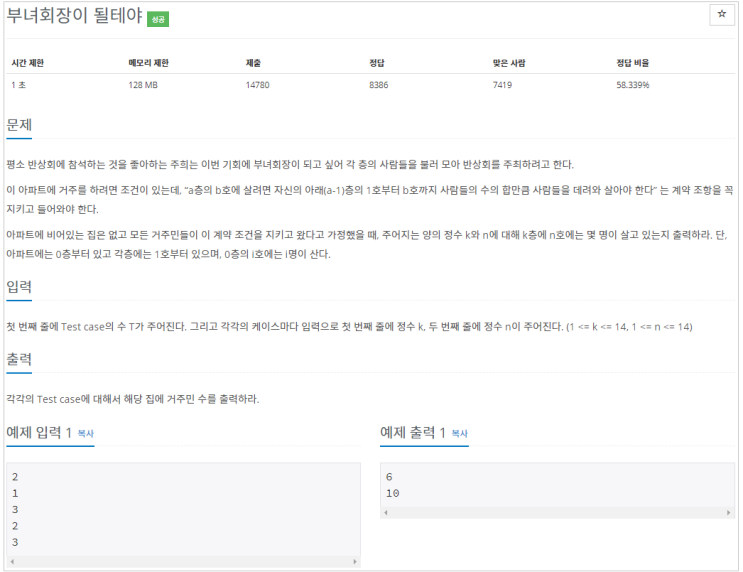Click the paragraph starting 평소 반상회에
This screenshot has width=743, height=572.
click(x=290, y=164)
